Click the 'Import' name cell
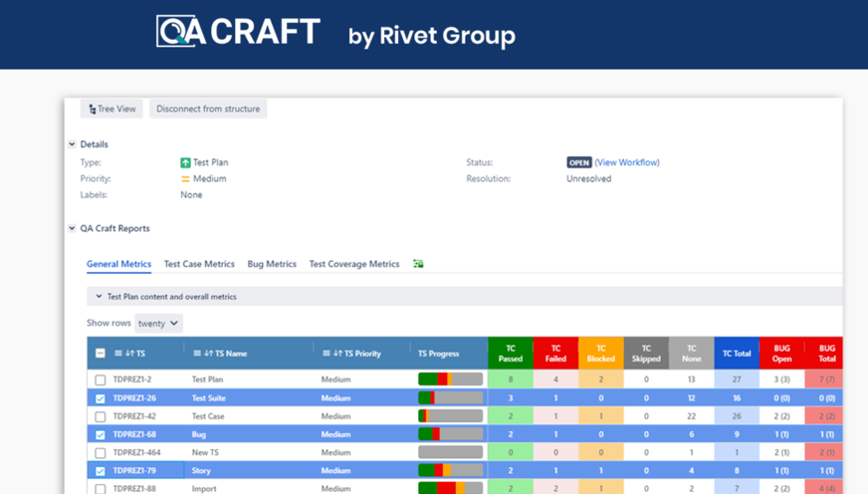 (x=204, y=489)
